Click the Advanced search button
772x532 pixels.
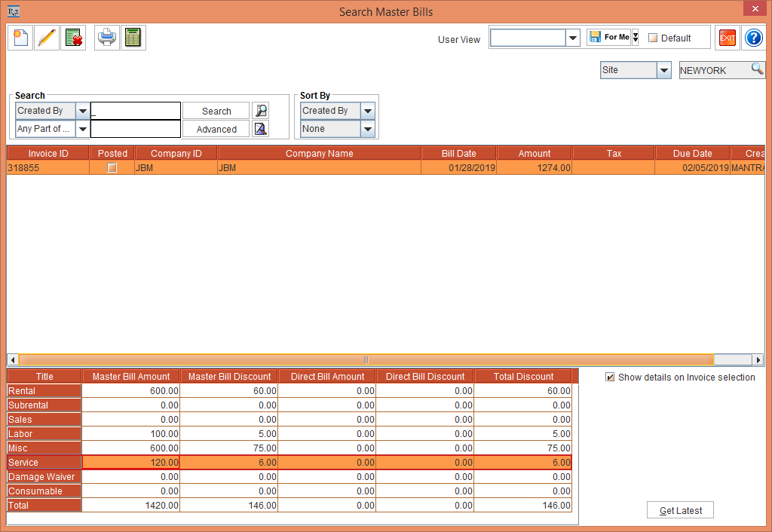click(x=215, y=129)
